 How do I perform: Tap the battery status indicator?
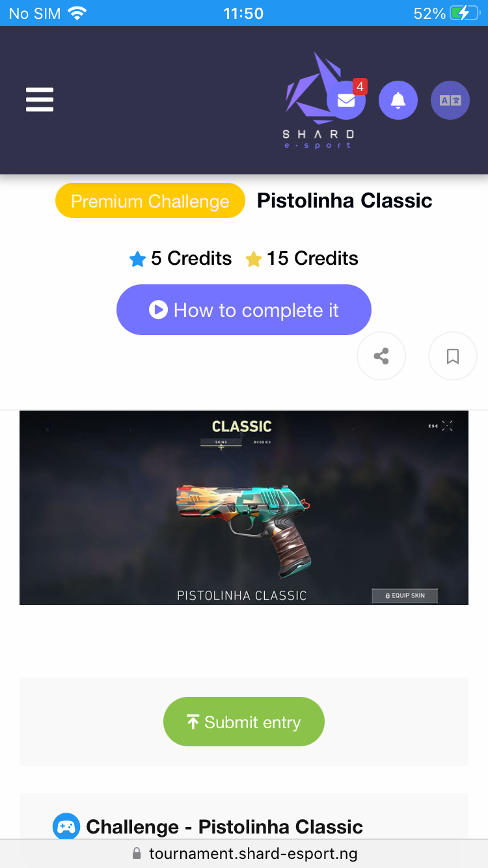tap(465, 13)
